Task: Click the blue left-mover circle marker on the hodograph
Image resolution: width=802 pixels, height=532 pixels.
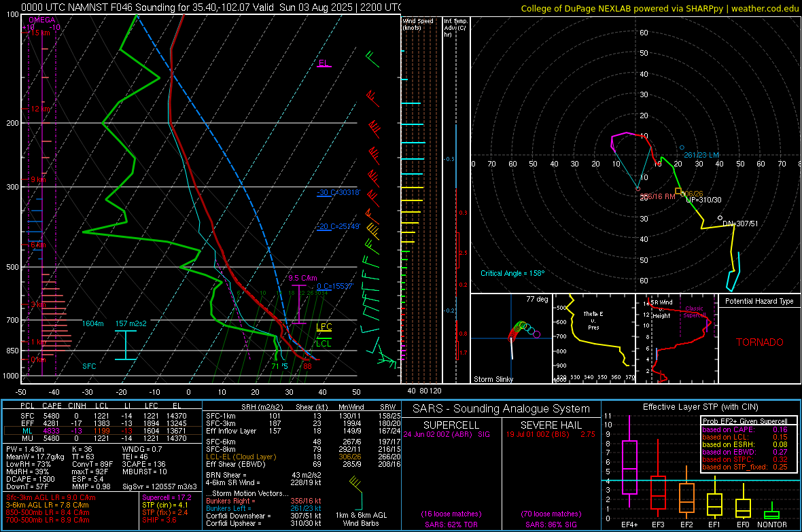Action: tap(682, 148)
